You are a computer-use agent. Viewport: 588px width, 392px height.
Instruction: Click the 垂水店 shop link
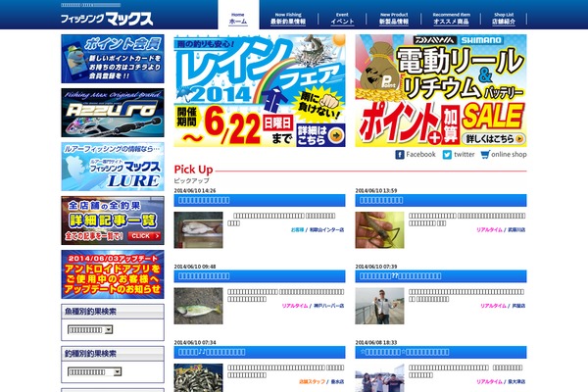337,382
